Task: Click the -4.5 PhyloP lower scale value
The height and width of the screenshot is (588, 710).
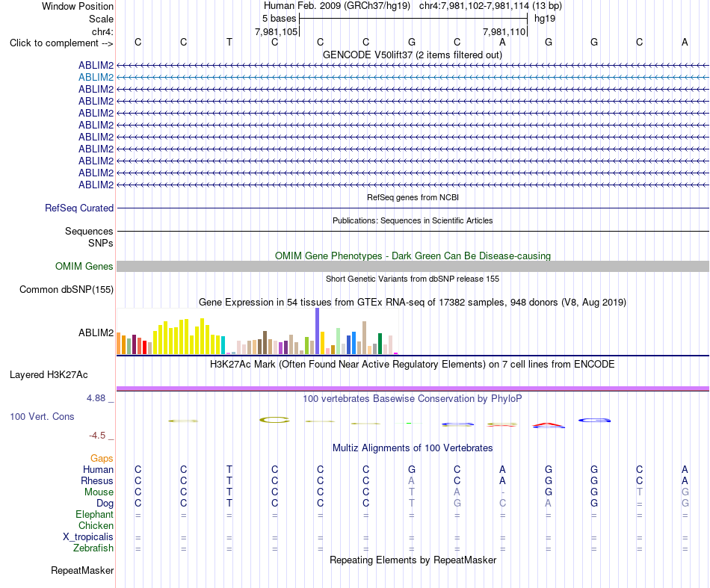Action: 97,436
